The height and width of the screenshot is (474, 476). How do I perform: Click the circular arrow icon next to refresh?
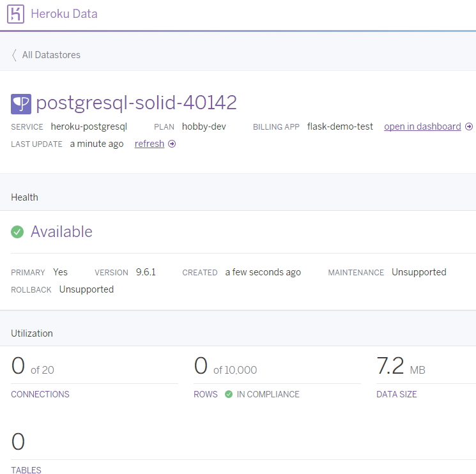click(172, 144)
